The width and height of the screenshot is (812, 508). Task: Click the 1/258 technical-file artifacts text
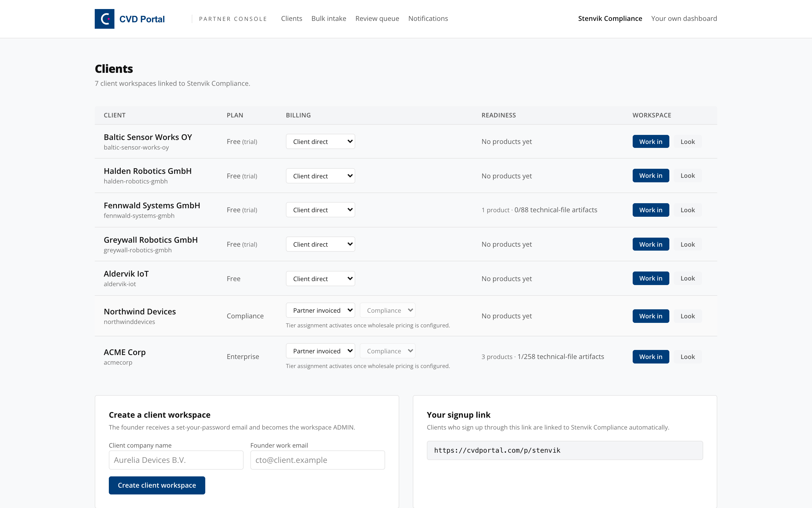click(x=561, y=356)
